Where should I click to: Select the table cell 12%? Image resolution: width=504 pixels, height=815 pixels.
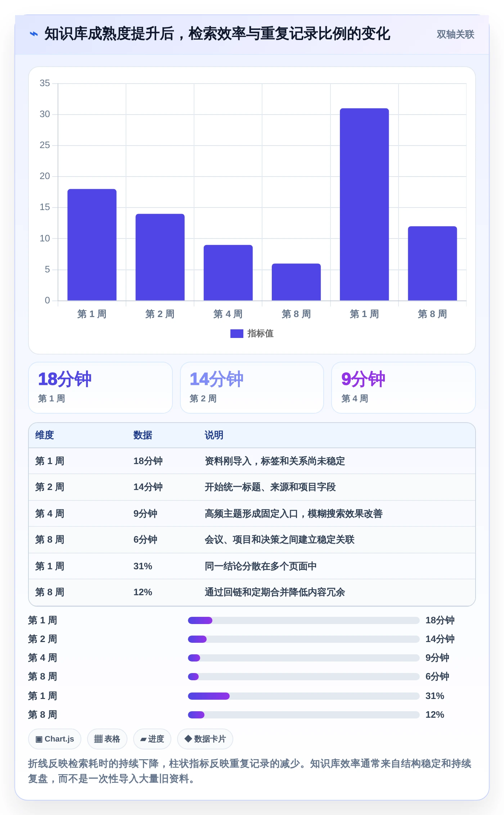(143, 592)
